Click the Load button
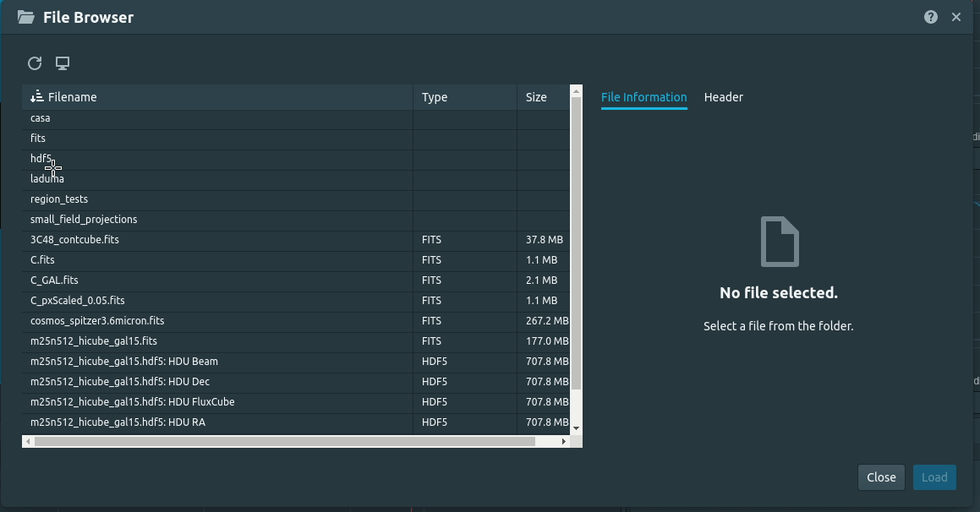The width and height of the screenshot is (980, 512). (x=934, y=477)
